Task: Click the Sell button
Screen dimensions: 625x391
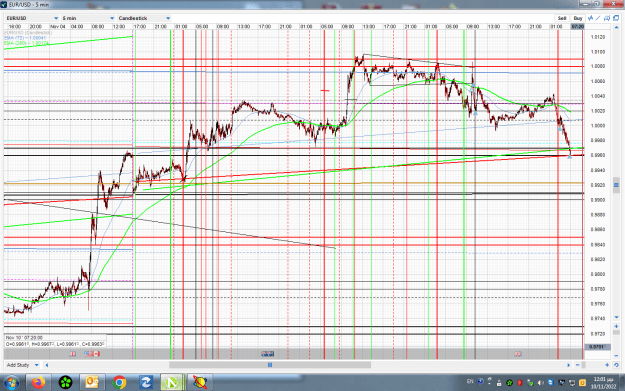Action: click(562, 18)
